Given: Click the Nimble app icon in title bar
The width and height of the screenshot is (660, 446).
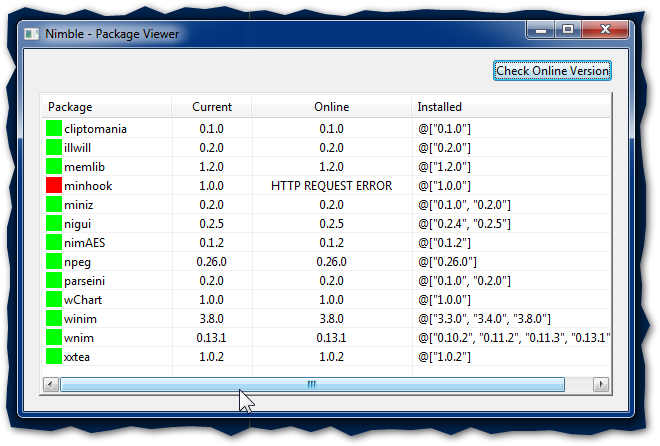Looking at the screenshot, I should 33,33.
